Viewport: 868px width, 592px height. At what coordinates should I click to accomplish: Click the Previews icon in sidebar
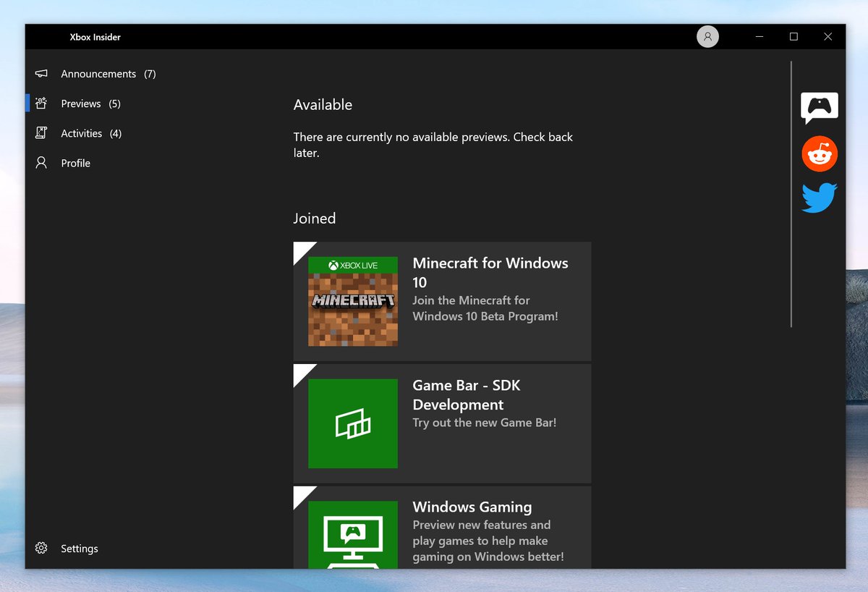41,103
